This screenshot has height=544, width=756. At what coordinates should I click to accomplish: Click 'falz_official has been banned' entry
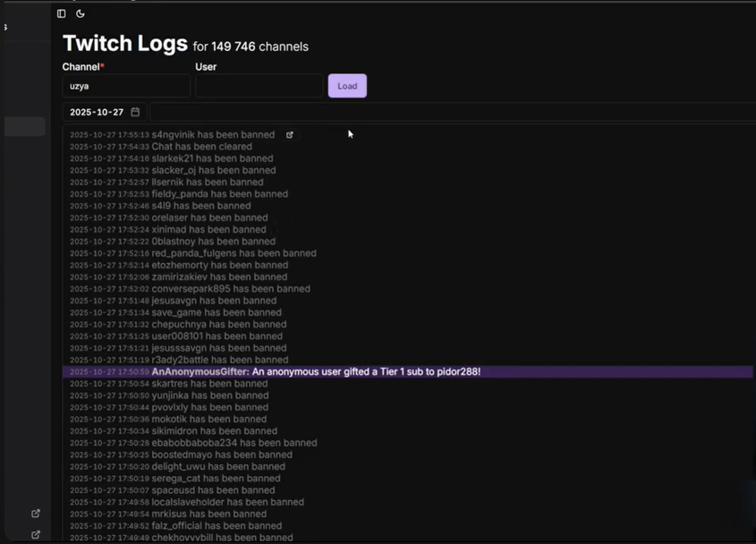pyautogui.click(x=217, y=526)
